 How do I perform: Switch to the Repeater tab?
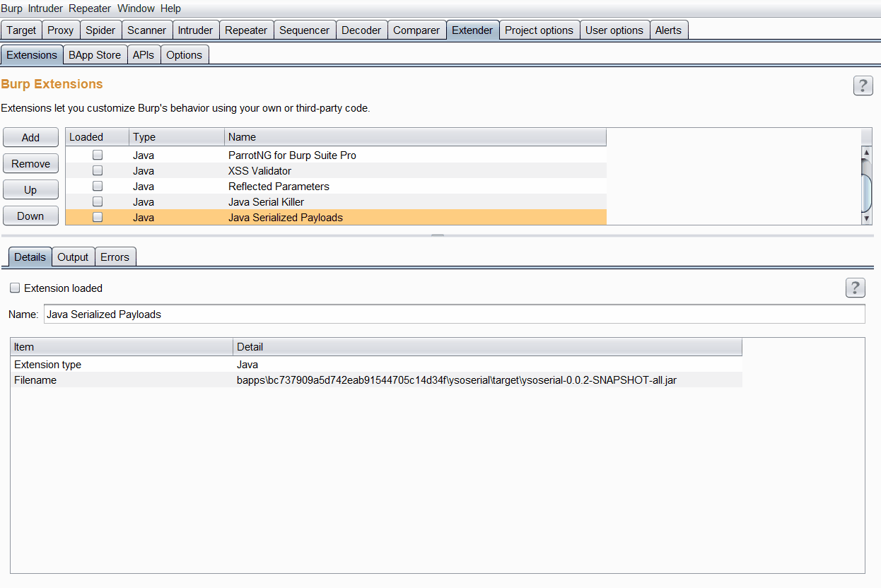click(246, 30)
